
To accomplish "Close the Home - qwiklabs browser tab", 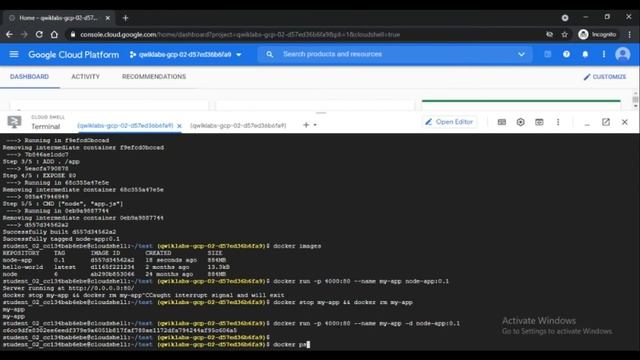I will click(108, 18).
